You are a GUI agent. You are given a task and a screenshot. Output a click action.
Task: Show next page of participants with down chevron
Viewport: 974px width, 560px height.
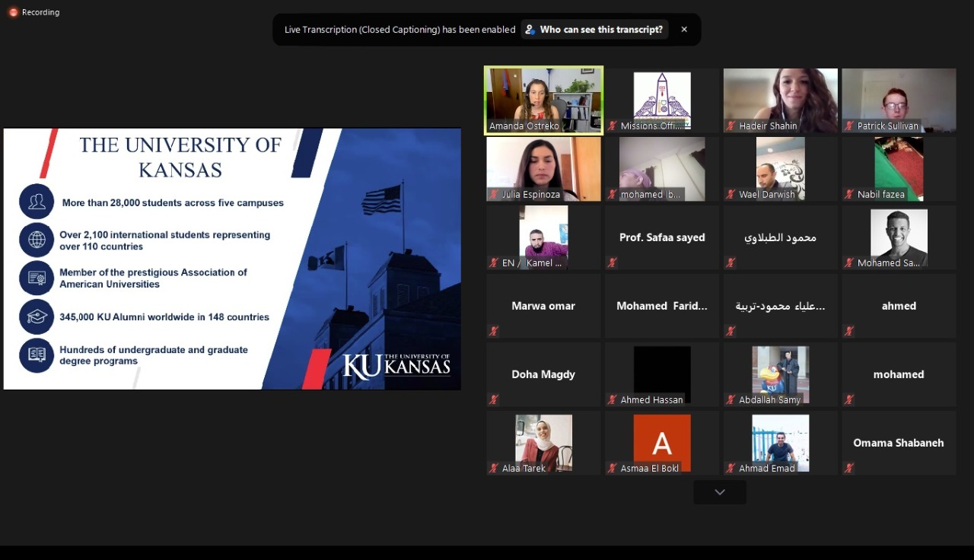click(x=719, y=492)
